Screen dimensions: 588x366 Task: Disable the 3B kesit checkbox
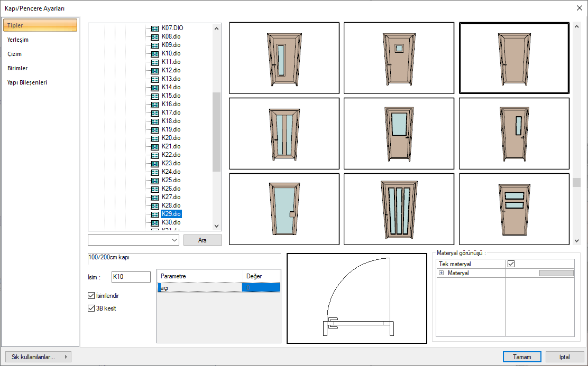coord(91,308)
